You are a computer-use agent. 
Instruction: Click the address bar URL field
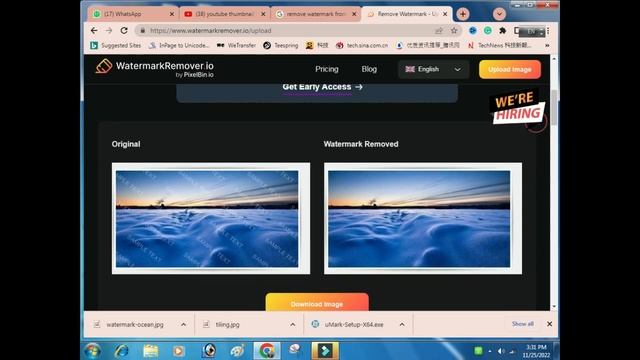[x=286, y=31]
